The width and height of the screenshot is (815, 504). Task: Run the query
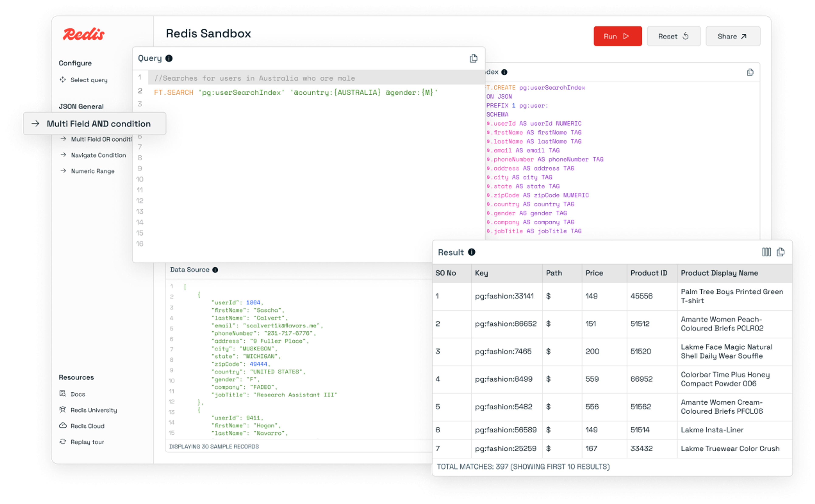tap(618, 36)
